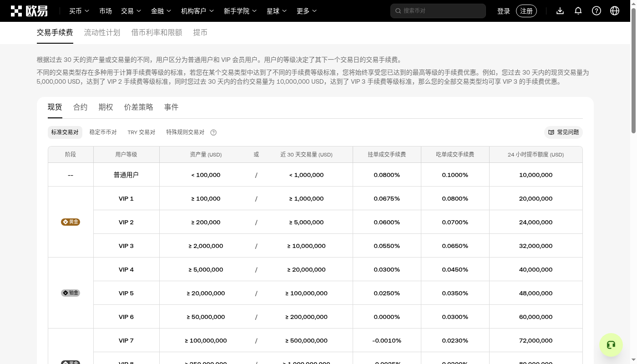Click the 24 小时提币额度 column header

click(536, 155)
